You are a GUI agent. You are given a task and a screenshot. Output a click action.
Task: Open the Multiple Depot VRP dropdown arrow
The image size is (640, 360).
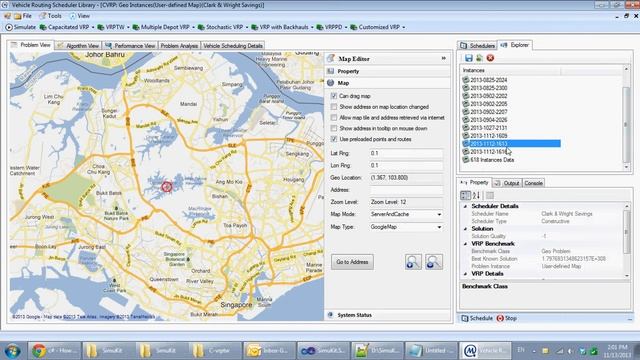(193, 27)
